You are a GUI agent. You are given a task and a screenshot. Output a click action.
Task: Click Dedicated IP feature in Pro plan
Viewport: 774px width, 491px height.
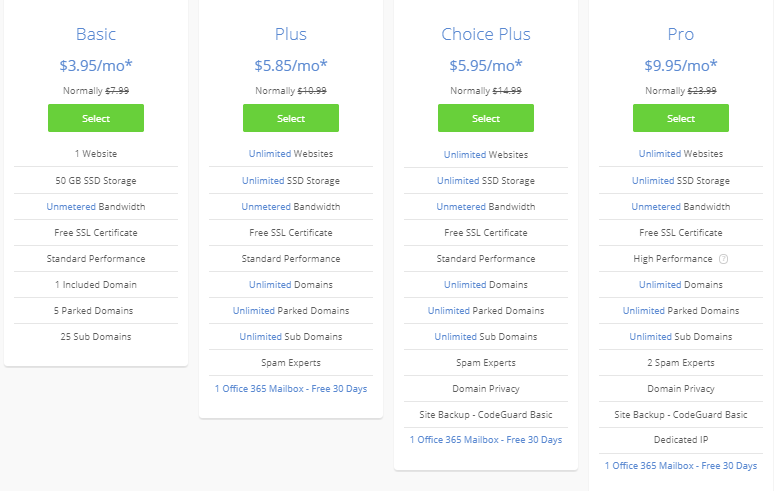tap(681, 440)
